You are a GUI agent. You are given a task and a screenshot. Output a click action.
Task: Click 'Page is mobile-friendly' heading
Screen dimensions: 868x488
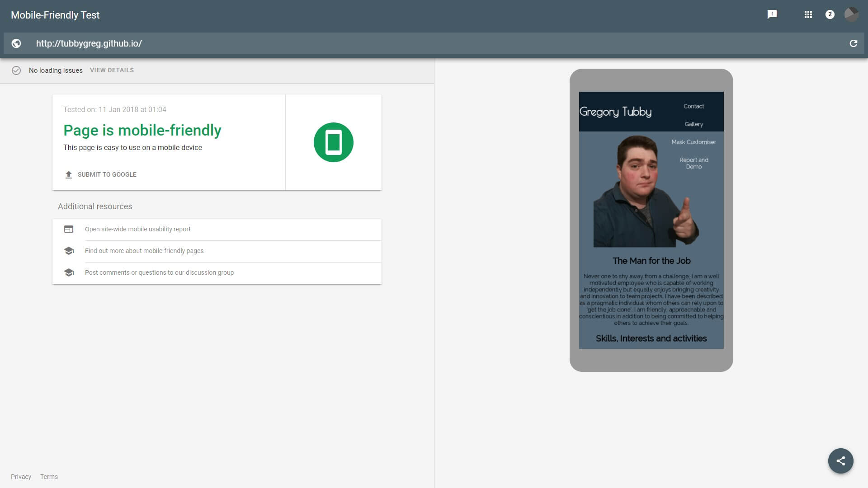coord(142,130)
